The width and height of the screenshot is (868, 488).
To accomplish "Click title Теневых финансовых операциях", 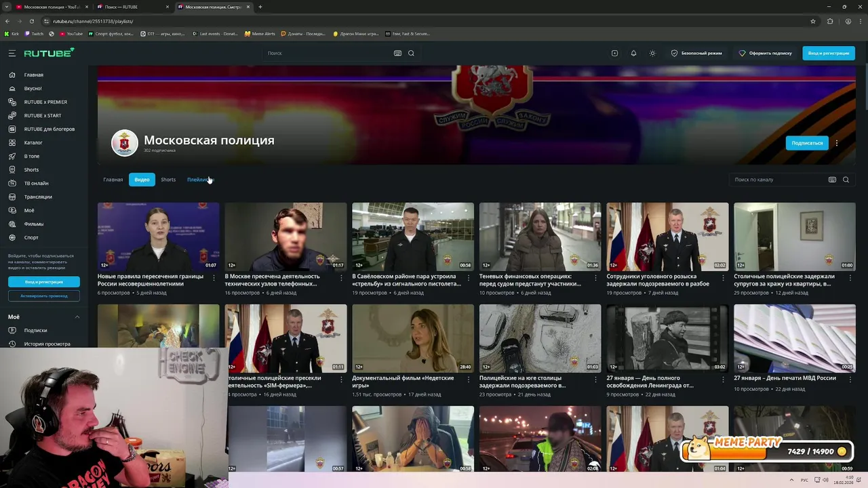I will coord(530,280).
